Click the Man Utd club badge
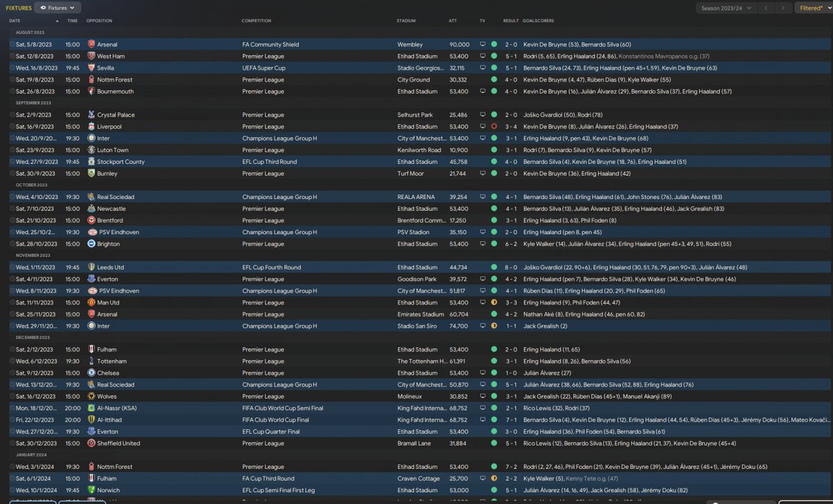This screenshot has height=504, width=833. [91, 302]
